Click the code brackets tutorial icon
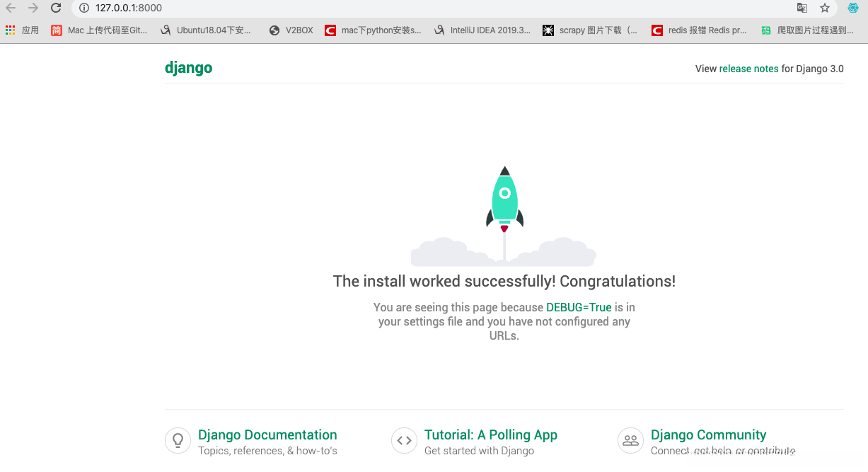The width and height of the screenshot is (868, 472). pos(404,440)
